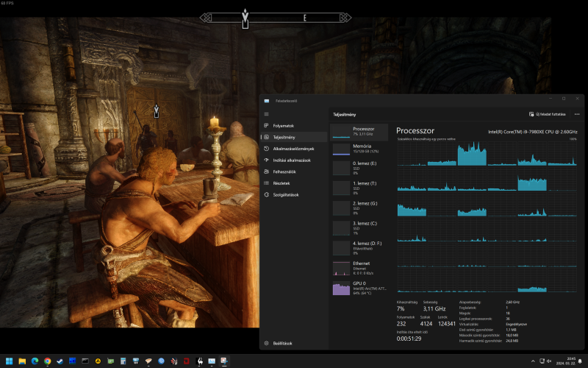Click the yellow round taskbar icon
The width and height of the screenshot is (588, 368).
point(98,361)
